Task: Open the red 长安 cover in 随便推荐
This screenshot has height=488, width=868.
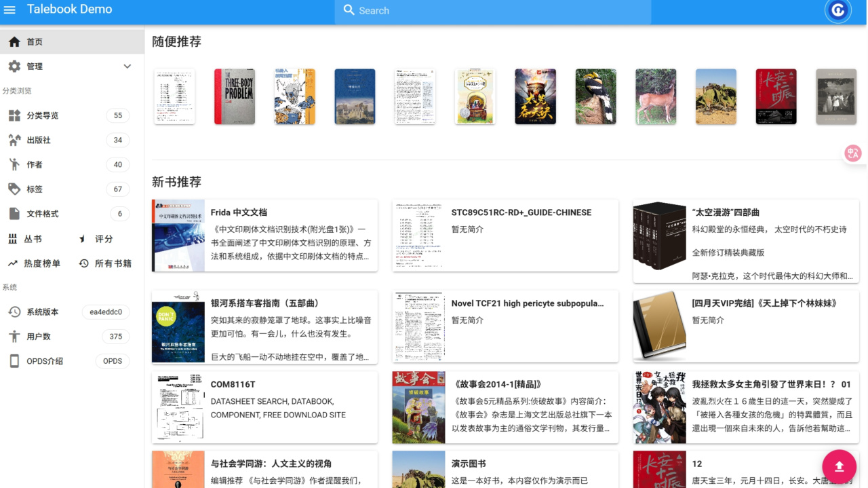Action: point(776,96)
